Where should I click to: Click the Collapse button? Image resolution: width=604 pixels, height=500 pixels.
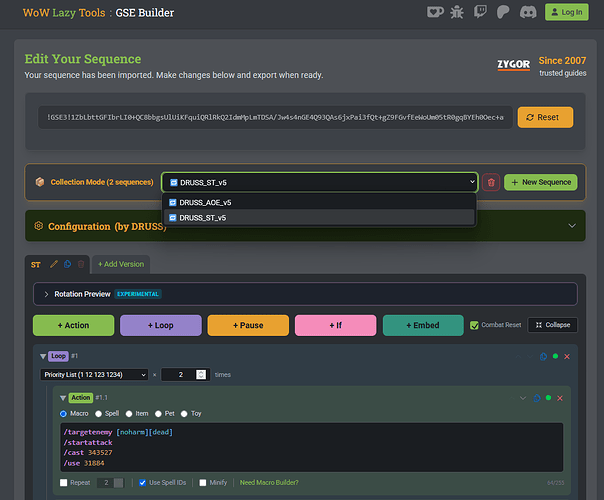tap(552, 325)
